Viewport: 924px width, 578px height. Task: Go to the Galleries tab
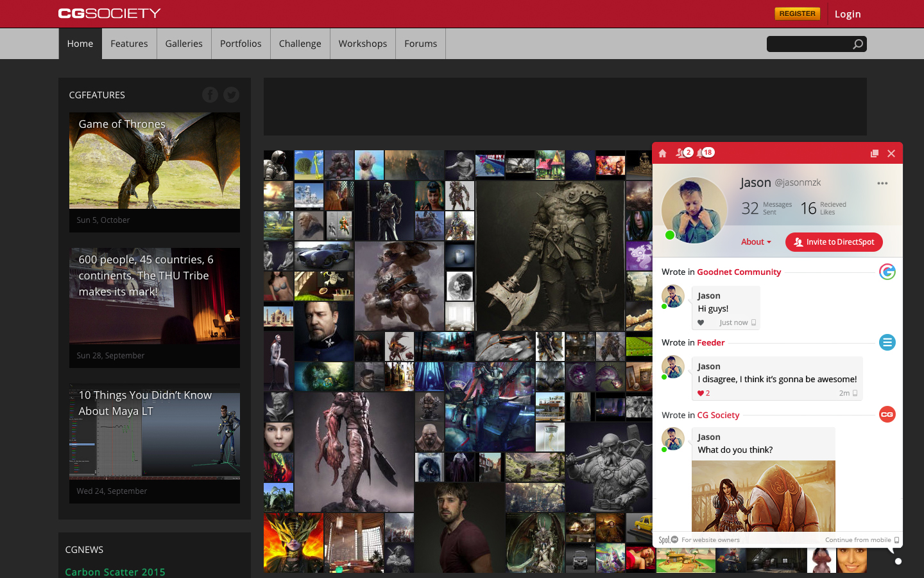(x=184, y=44)
